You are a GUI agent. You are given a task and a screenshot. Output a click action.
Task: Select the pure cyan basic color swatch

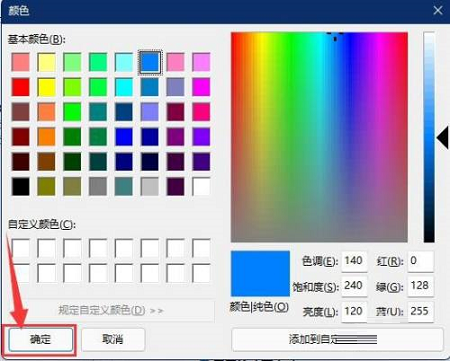tap(124, 87)
